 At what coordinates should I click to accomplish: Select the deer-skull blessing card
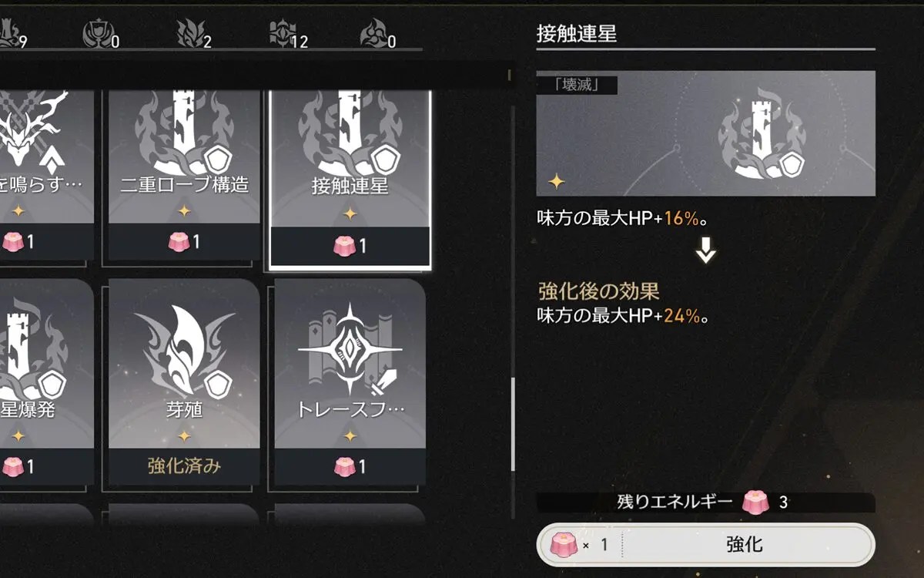(x=47, y=175)
